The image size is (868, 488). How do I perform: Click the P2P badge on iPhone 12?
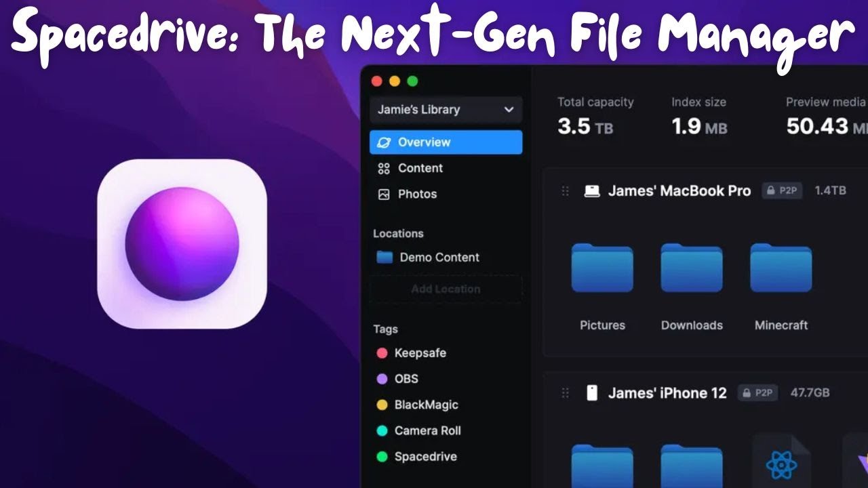(757, 393)
